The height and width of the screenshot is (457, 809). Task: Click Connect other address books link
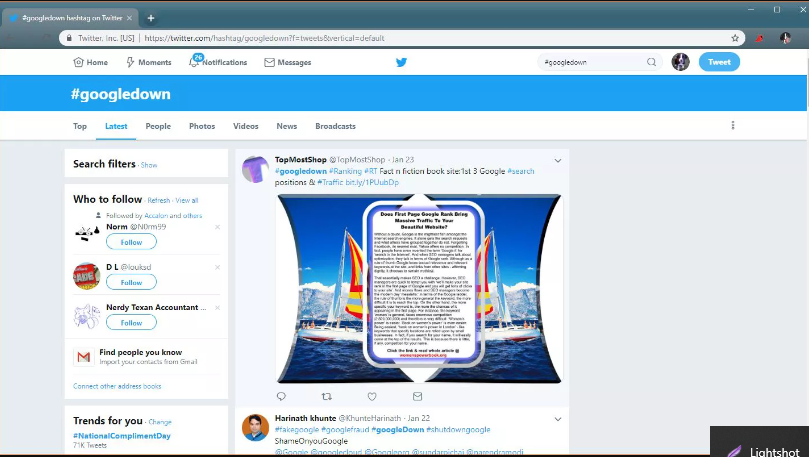(x=117, y=386)
